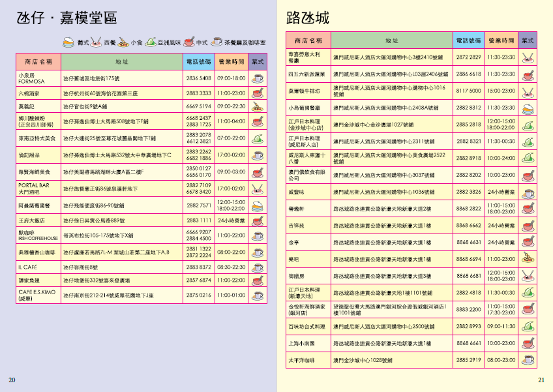553x392 pixels.
Task: Click 營業時間 header in the 氹仔 table
Action: (232, 61)
